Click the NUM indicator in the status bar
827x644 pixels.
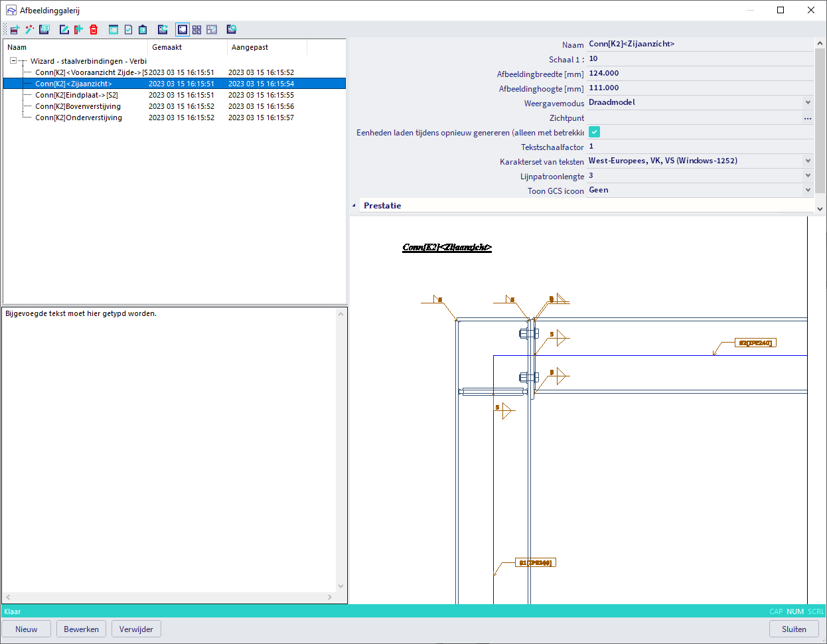click(795, 611)
